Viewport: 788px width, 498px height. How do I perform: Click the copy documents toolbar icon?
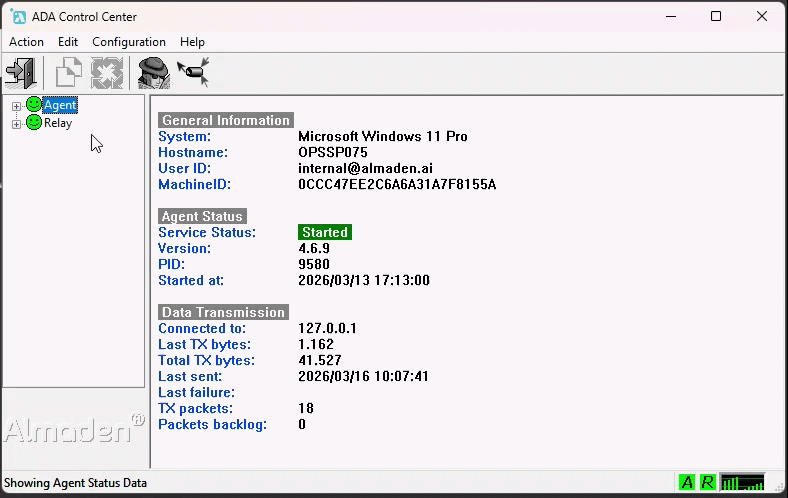tap(68, 73)
